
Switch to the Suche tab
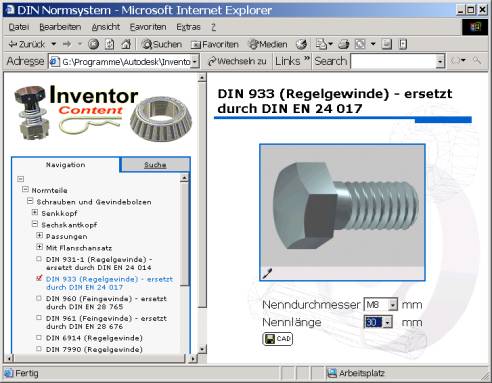tap(155, 165)
